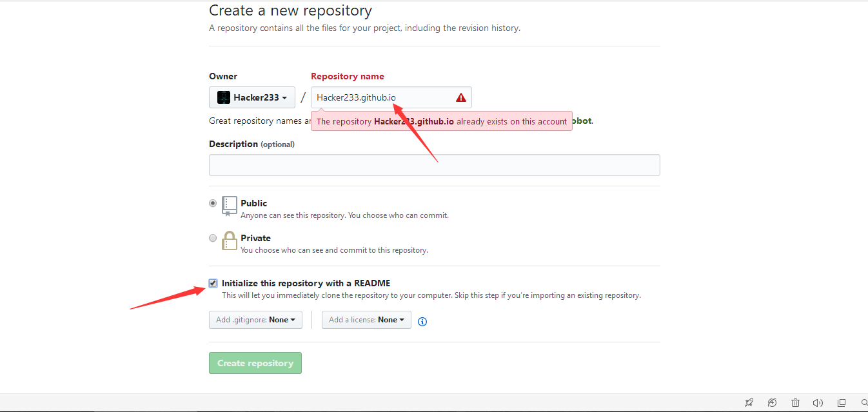Expand the Add .gitignore dropdown
Screen dimensions: 868x412
[x=255, y=320]
